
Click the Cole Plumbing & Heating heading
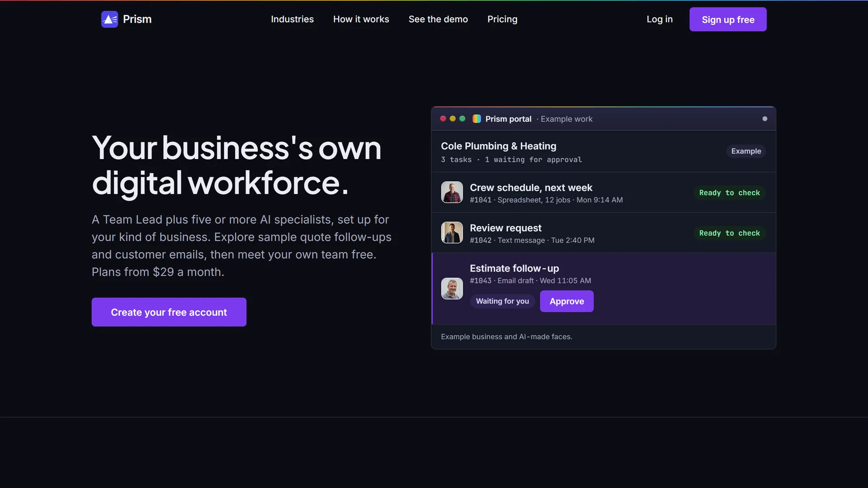[x=499, y=146]
